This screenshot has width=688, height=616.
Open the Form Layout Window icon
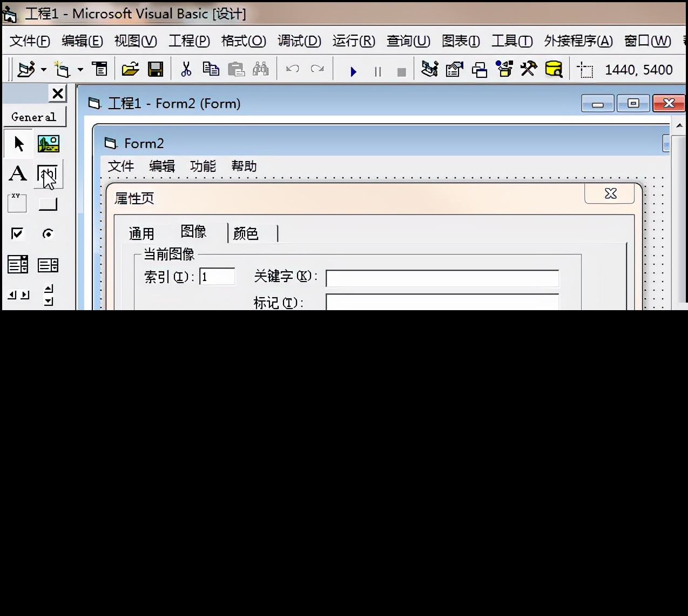click(480, 70)
